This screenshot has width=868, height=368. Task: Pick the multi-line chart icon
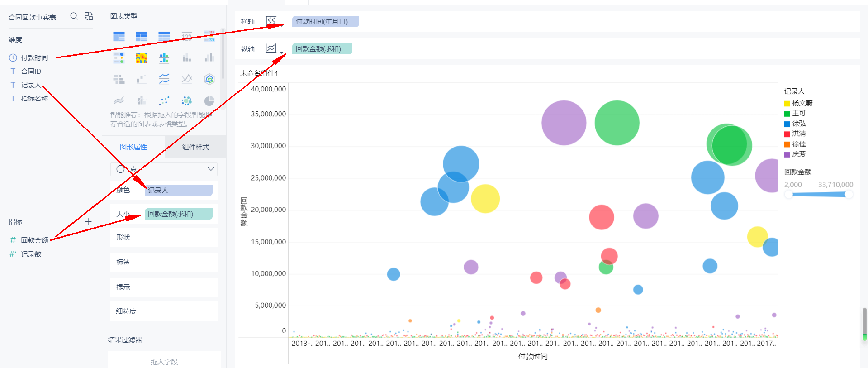point(187,79)
